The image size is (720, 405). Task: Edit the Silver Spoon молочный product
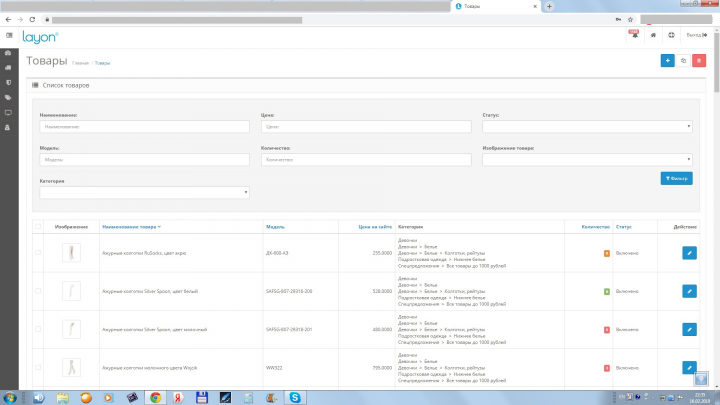click(x=689, y=329)
